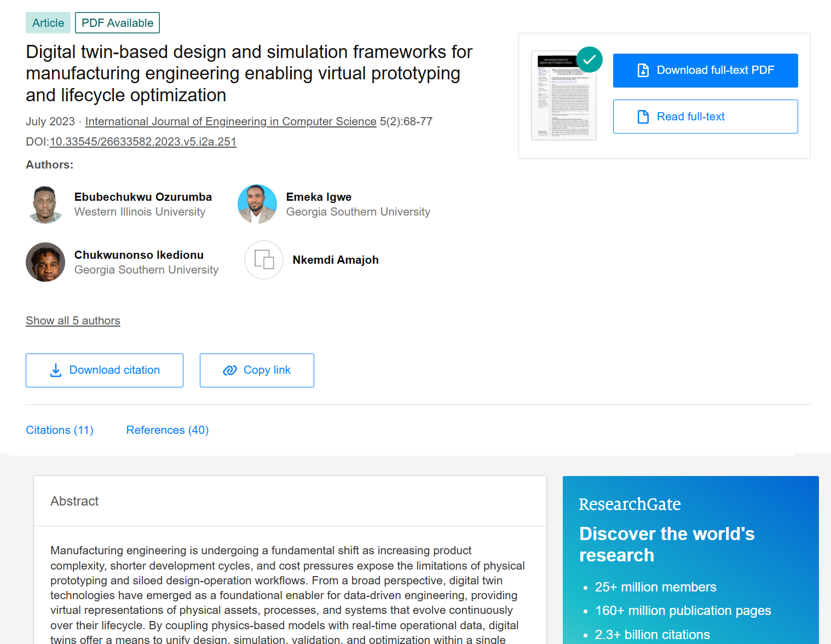This screenshot has height=644, width=831.
Task: Open the PDF preview thumbnail
Action: coord(564,96)
